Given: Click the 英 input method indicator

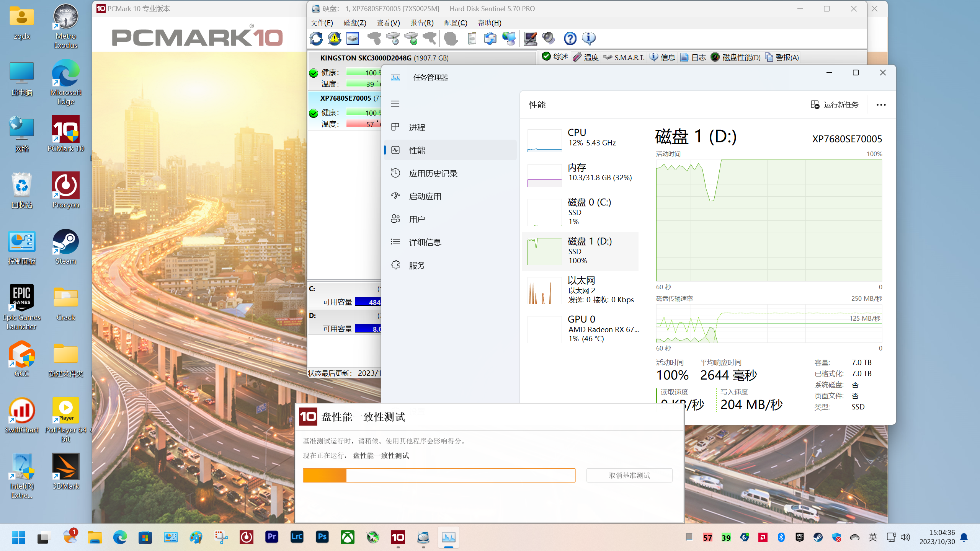Looking at the screenshot, I should point(873,537).
